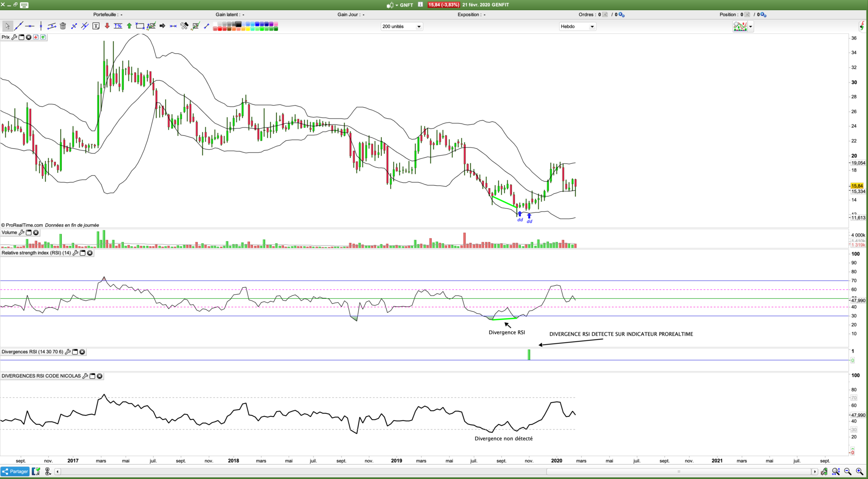Select the green up arrow tool

(129, 26)
